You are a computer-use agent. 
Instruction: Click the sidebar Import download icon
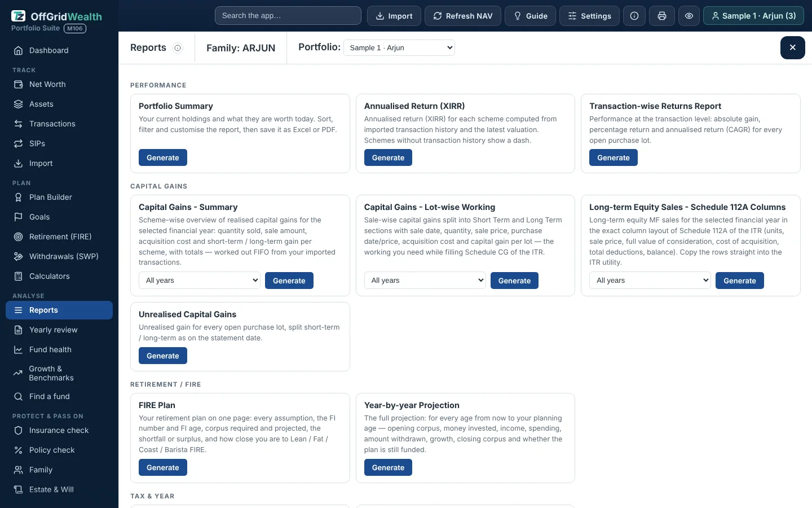pos(19,163)
